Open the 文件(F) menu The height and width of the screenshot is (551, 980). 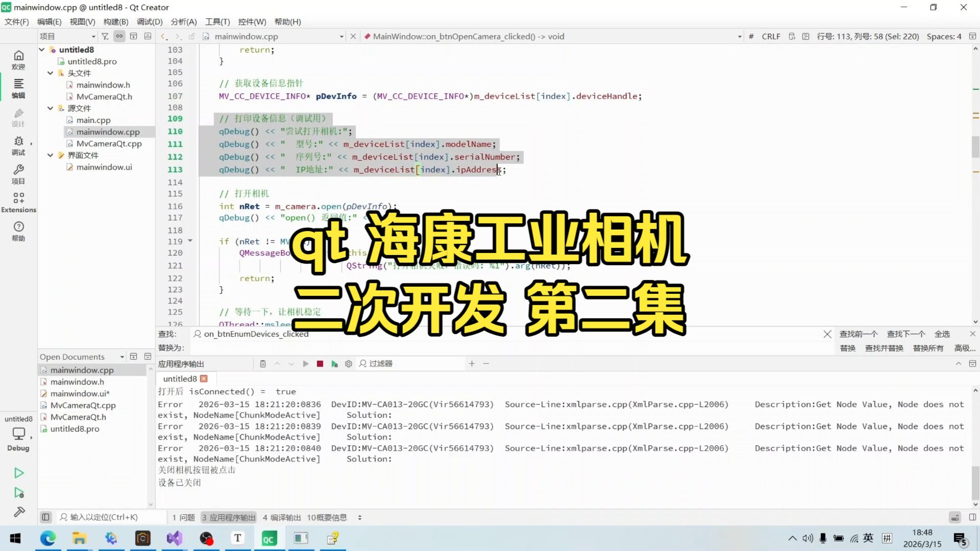(x=17, y=22)
